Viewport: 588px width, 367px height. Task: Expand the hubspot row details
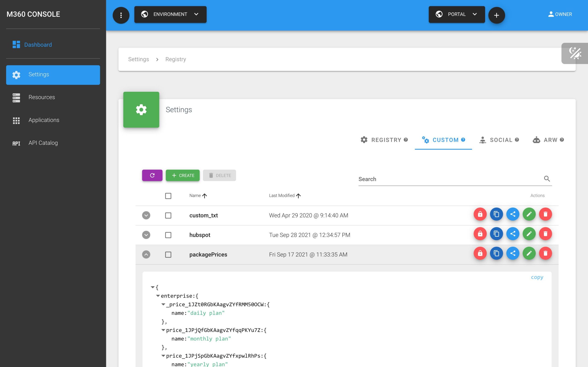click(146, 235)
